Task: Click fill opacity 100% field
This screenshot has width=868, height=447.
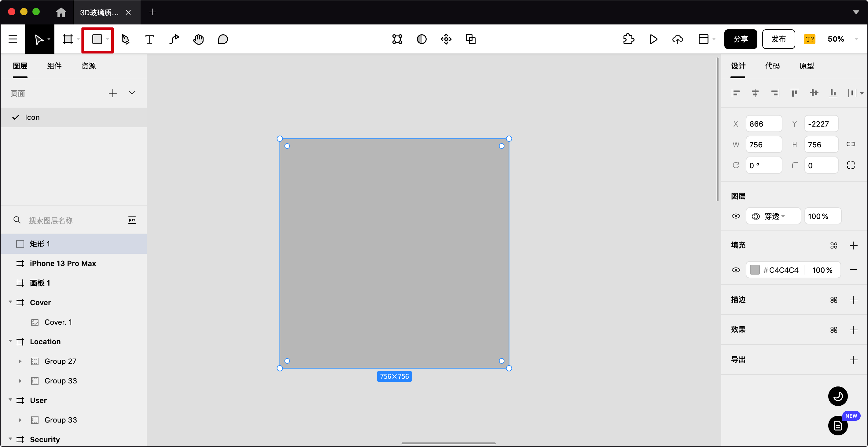Action: click(x=822, y=270)
